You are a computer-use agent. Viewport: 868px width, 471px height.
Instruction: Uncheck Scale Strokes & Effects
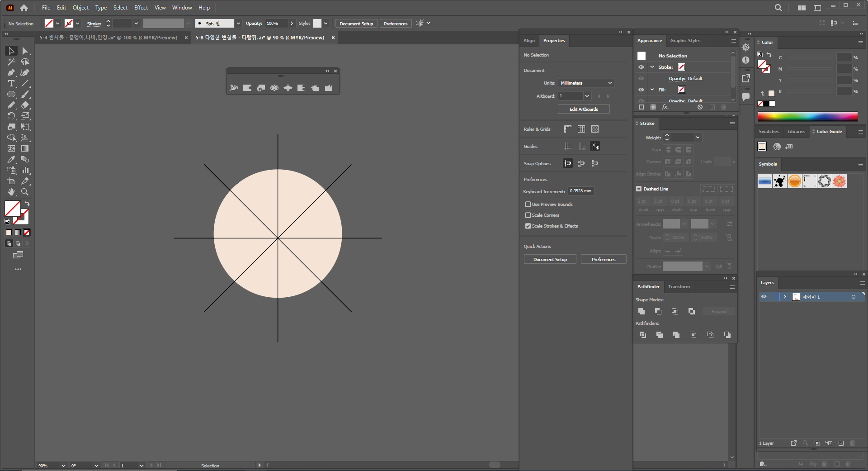pos(528,226)
